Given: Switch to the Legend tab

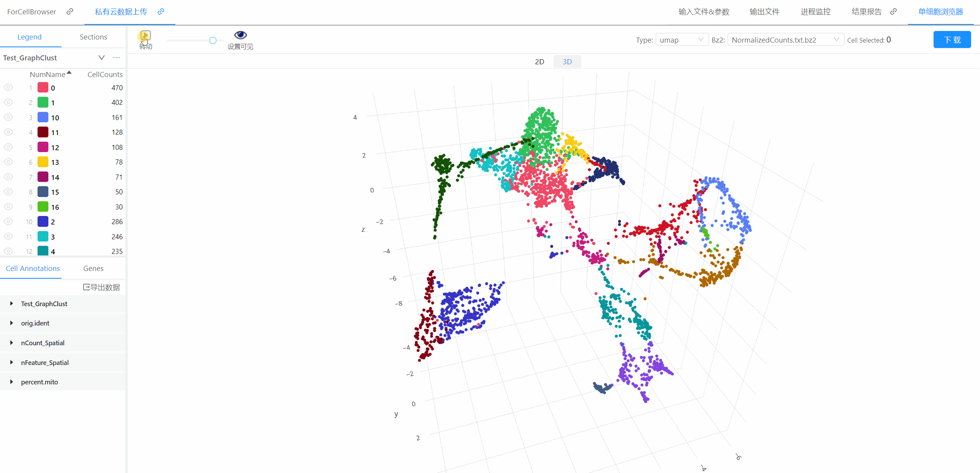Looking at the screenshot, I should click(x=30, y=37).
